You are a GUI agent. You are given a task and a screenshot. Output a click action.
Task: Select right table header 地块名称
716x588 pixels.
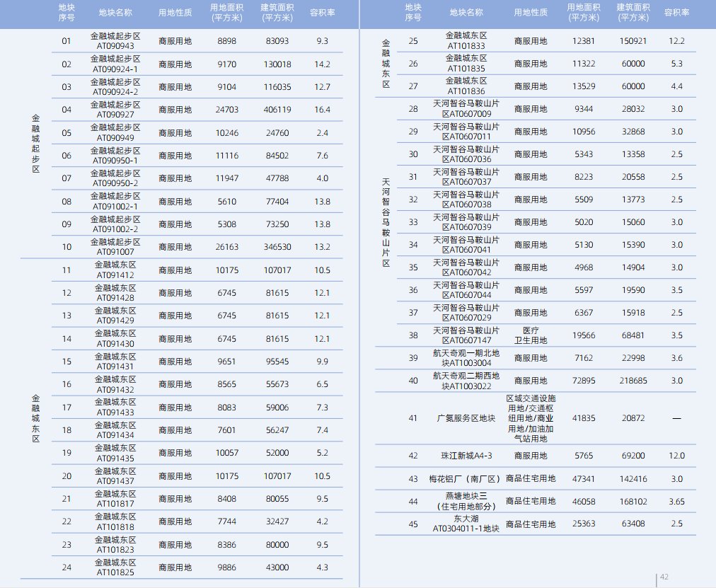tap(466, 12)
